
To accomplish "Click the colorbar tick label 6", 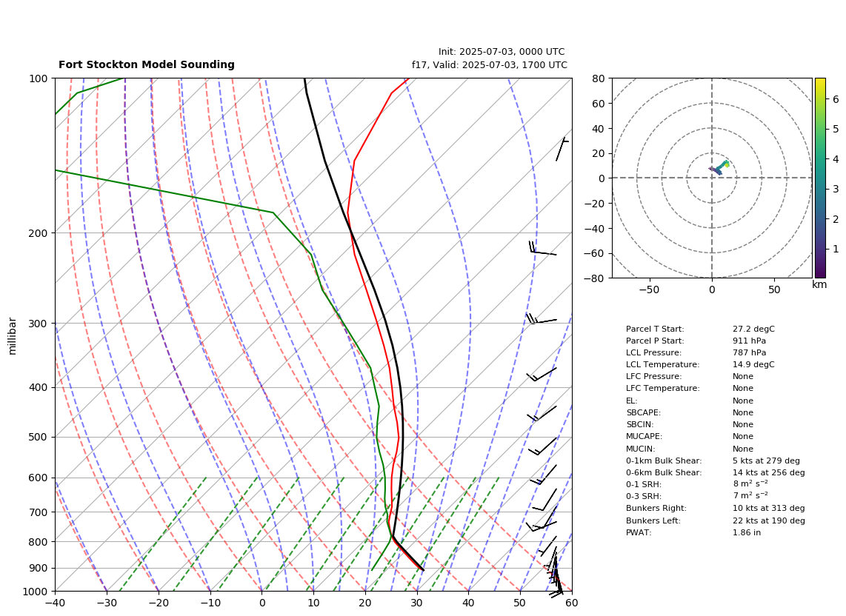I will [x=836, y=99].
